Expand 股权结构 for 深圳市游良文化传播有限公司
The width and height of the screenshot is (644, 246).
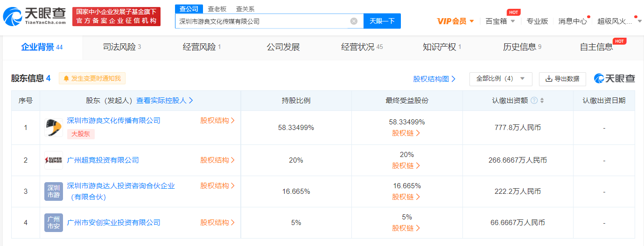click(x=217, y=121)
